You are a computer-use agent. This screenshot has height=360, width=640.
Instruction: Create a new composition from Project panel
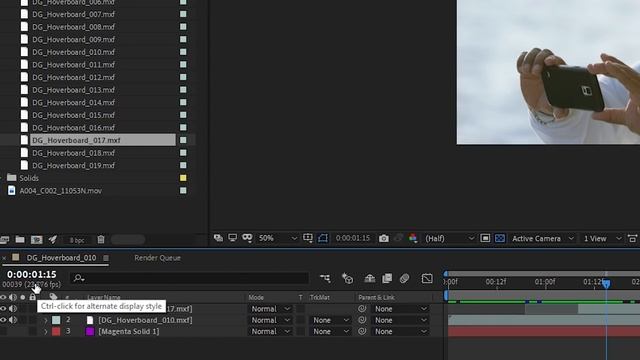click(37, 240)
